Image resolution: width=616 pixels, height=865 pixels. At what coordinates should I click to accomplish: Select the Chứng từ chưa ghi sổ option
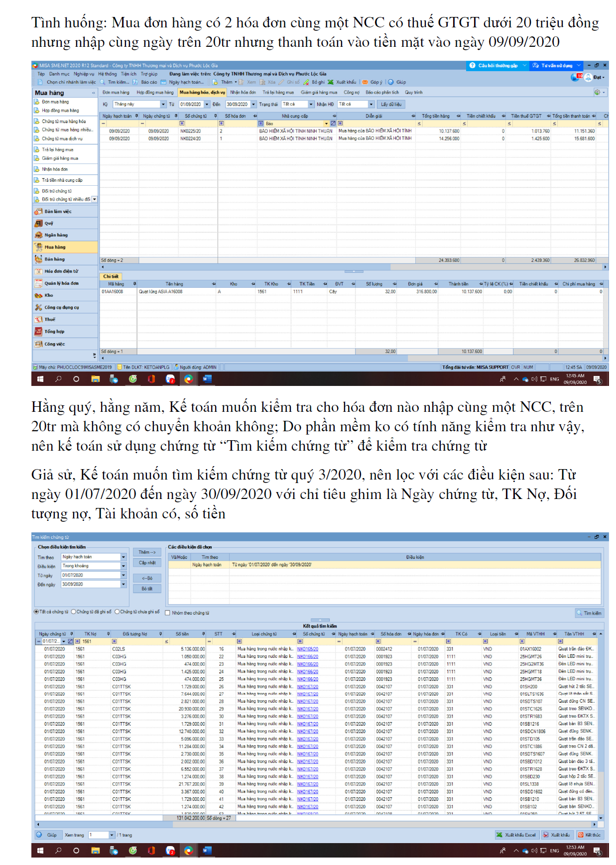[x=117, y=612]
